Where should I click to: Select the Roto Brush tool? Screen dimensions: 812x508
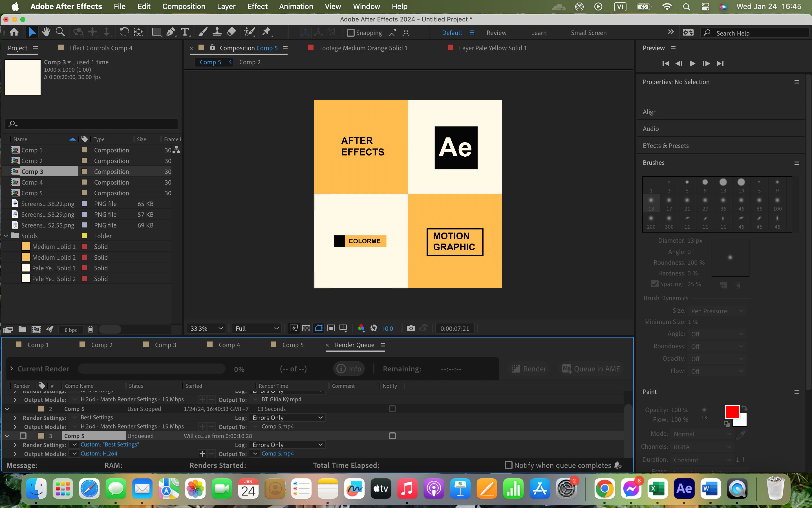click(x=249, y=32)
